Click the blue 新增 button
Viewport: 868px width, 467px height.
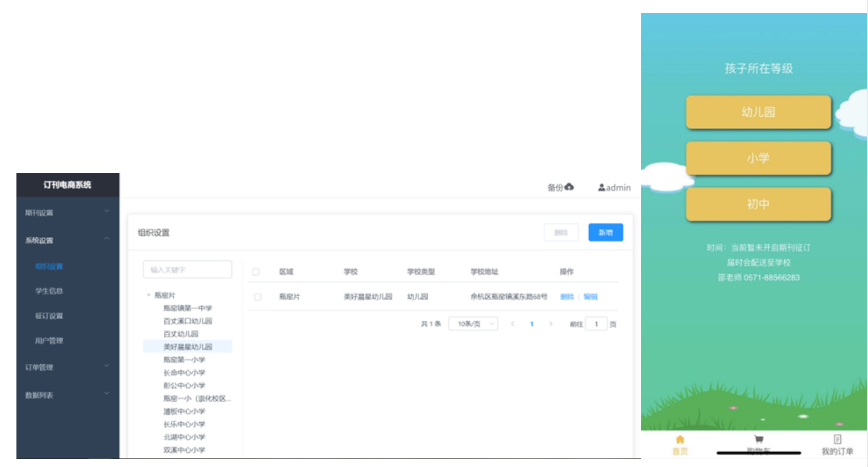(605, 232)
